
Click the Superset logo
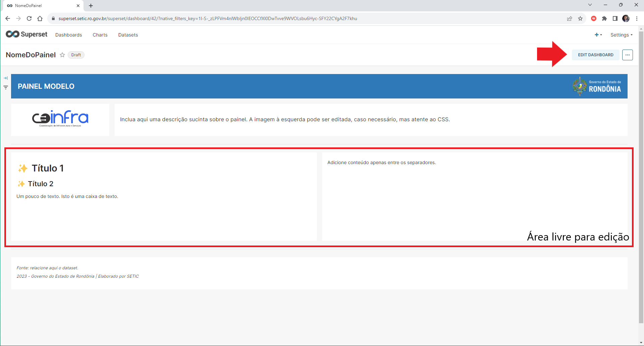click(x=26, y=34)
